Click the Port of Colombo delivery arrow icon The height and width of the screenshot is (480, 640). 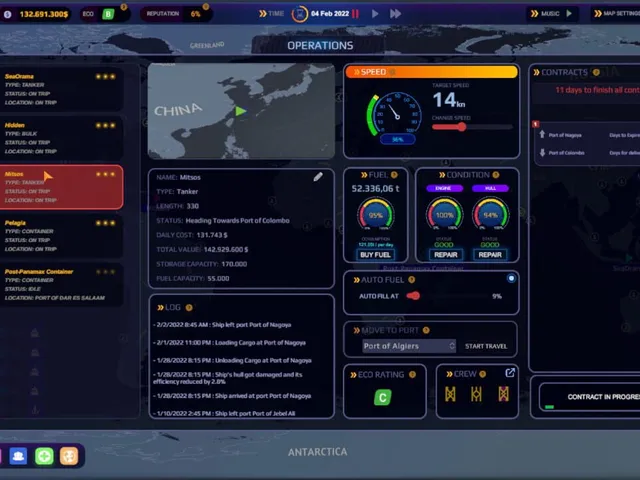point(542,152)
